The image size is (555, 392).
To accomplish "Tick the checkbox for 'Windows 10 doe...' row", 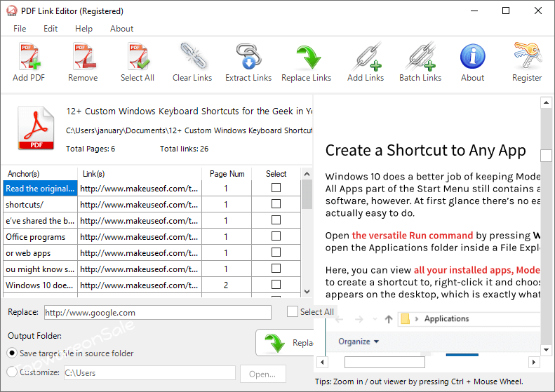I will [x=276, y=285].
